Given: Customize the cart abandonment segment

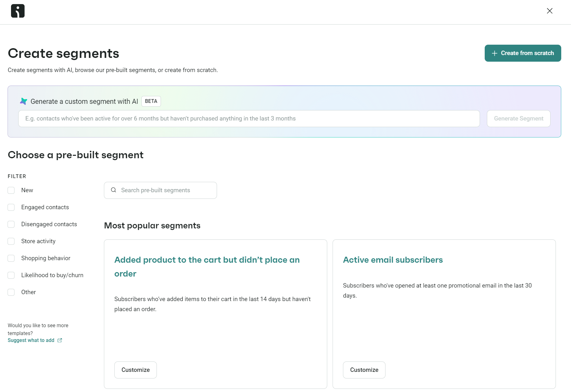Looking at the screenshot, I should 135,370.
